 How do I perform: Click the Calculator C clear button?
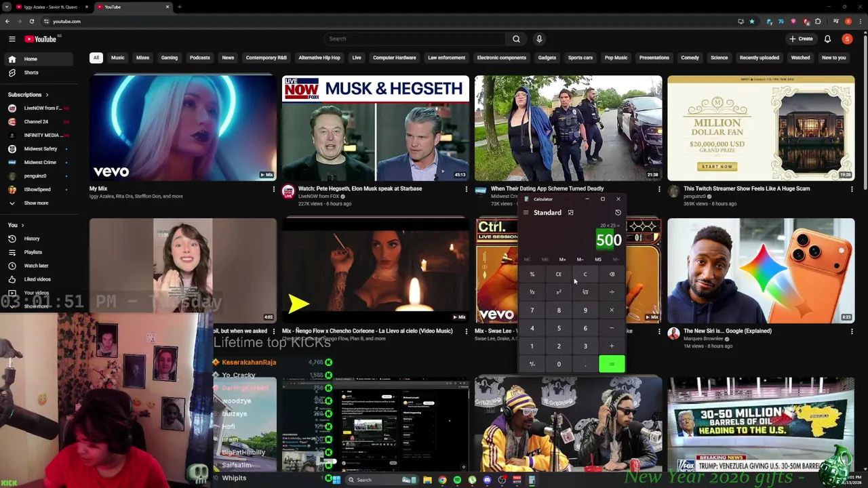coord(585,274)
